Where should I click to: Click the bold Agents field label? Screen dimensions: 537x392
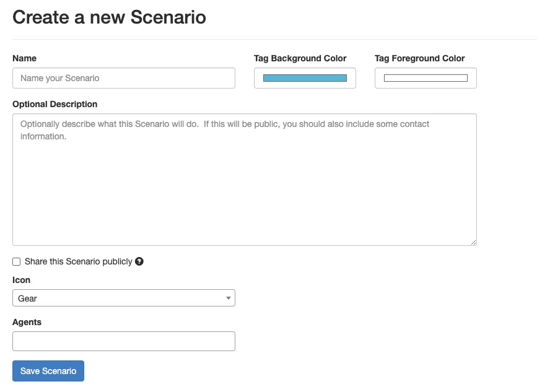tap(26, 322)
